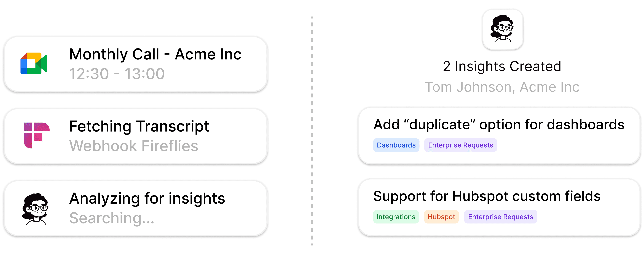Select the Hubspot tag
This screenshot has width=644, height=262.
point(441,217)
